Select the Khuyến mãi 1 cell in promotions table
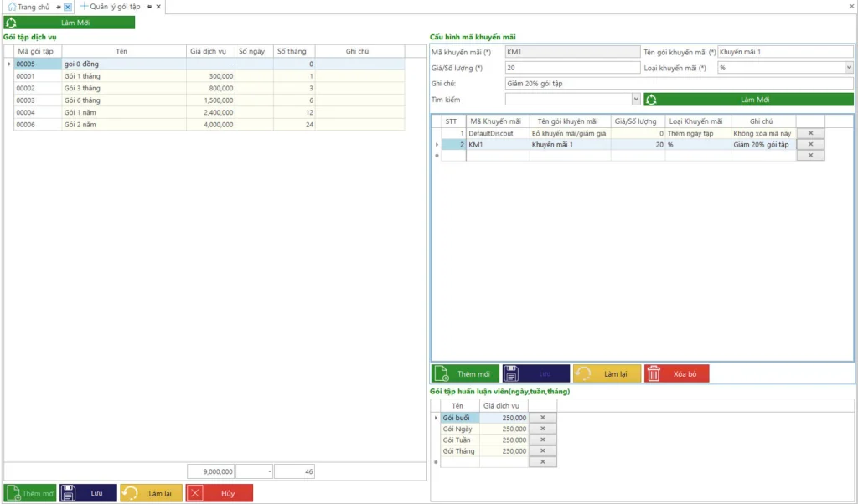The width and height of the screenshot is (858, 504). click(x=570, y=144)
